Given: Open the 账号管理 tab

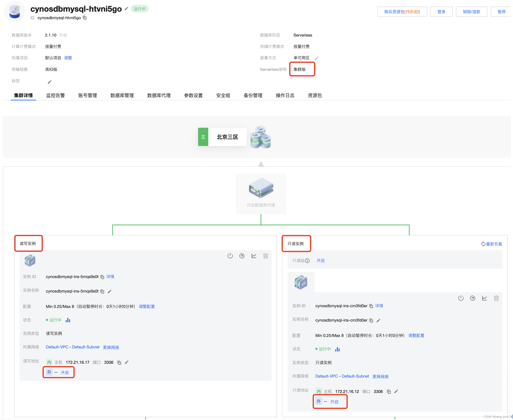Looking at the screenshot, I should pos(88,95).
